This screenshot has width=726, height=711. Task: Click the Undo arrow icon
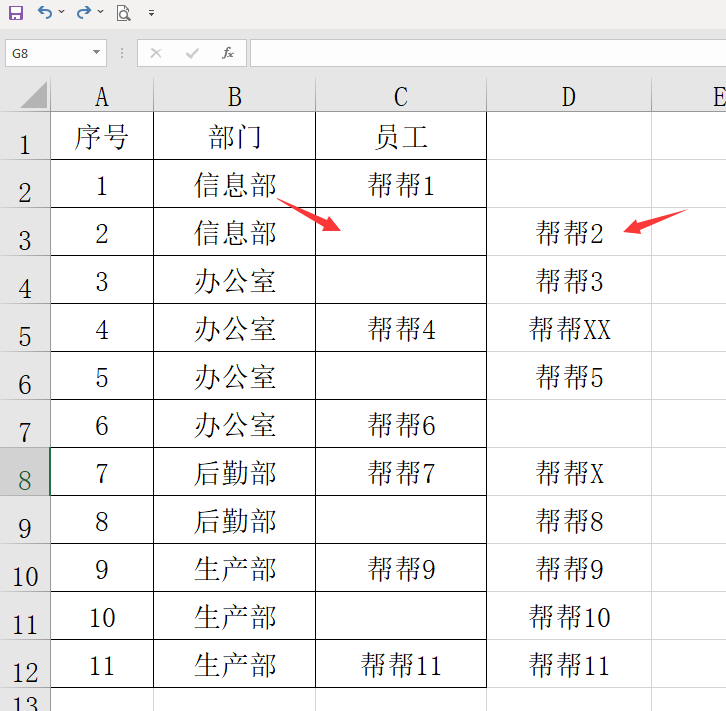[x=45, y=12]
